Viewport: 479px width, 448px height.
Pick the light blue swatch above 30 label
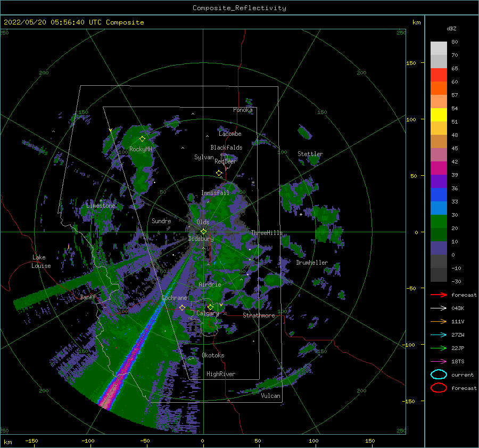(x=439, y=208)
